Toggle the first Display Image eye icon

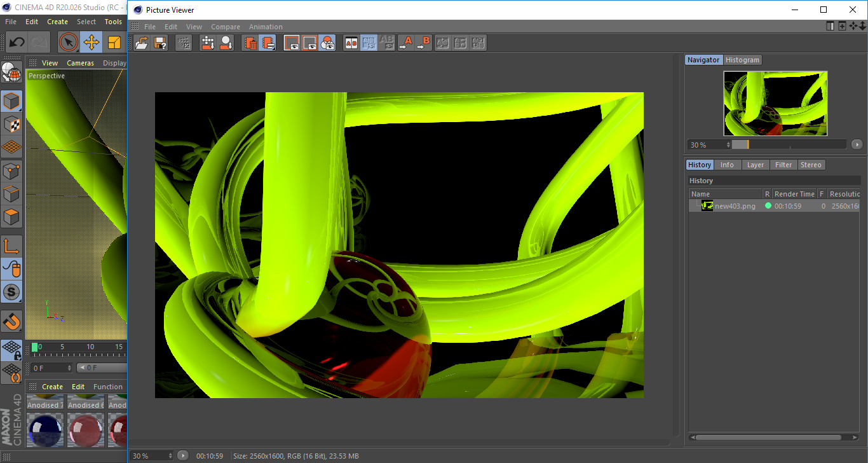[x=292, y=43]
